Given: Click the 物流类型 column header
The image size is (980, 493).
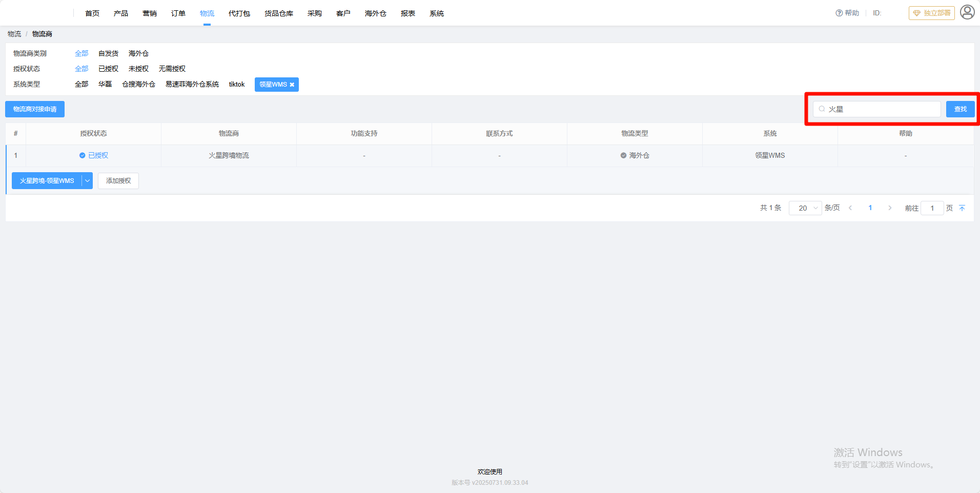Looking at the screenshot, I should (635, 133).
